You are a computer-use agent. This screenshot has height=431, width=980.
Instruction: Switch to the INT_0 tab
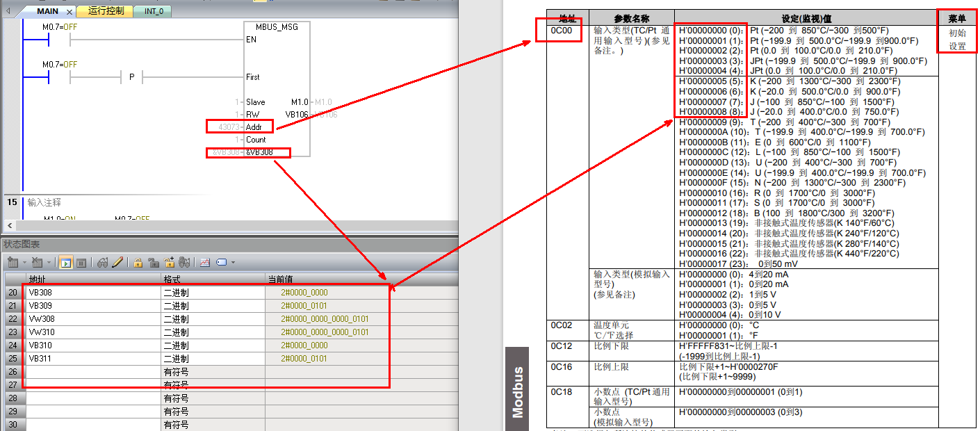pos(154,11)
